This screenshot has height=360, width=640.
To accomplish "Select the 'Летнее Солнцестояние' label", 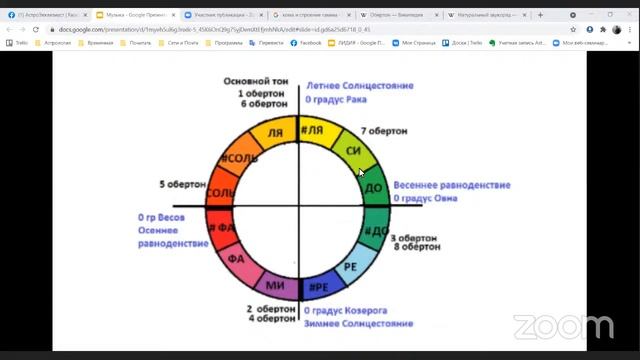I will (360, 86).
